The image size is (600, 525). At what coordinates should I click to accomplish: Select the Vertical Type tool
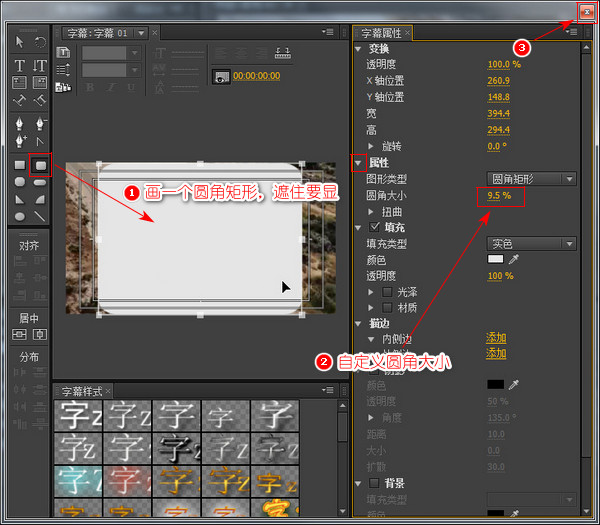[x=40, y=65]
